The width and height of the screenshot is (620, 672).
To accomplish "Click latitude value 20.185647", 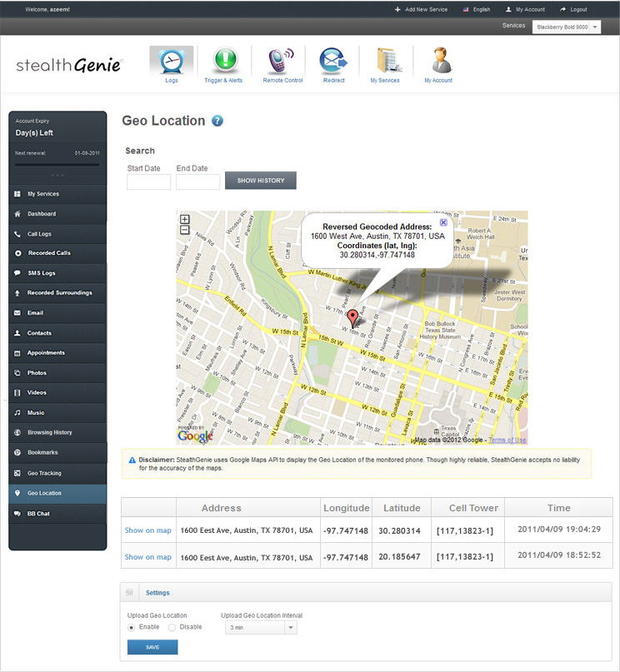I will coord(399,557).
